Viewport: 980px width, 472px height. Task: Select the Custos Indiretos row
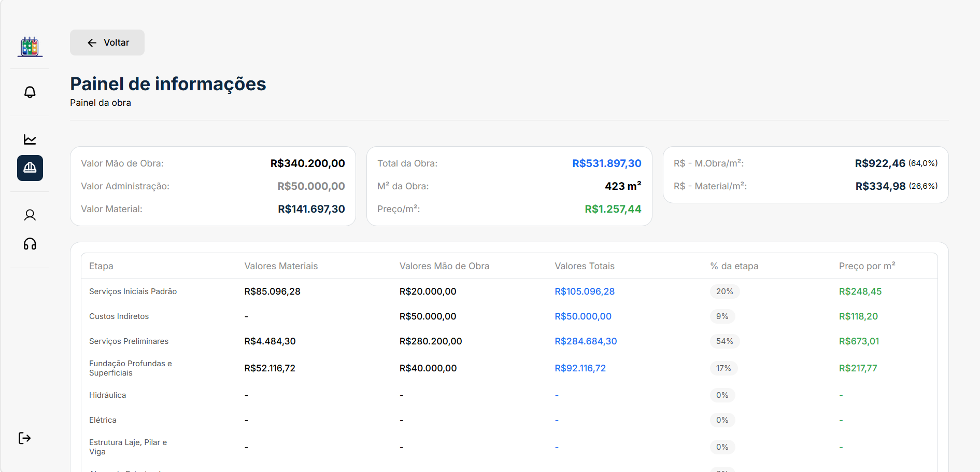click(509, 316)
